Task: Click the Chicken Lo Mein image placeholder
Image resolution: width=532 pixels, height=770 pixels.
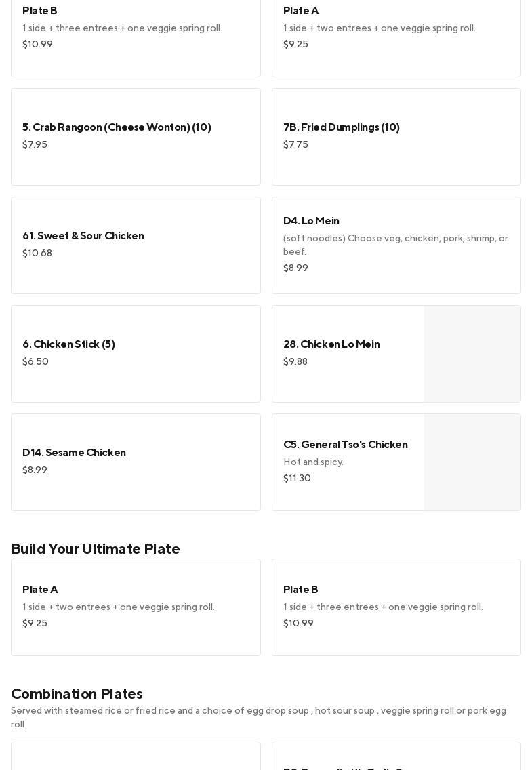Action: (472, 354)
